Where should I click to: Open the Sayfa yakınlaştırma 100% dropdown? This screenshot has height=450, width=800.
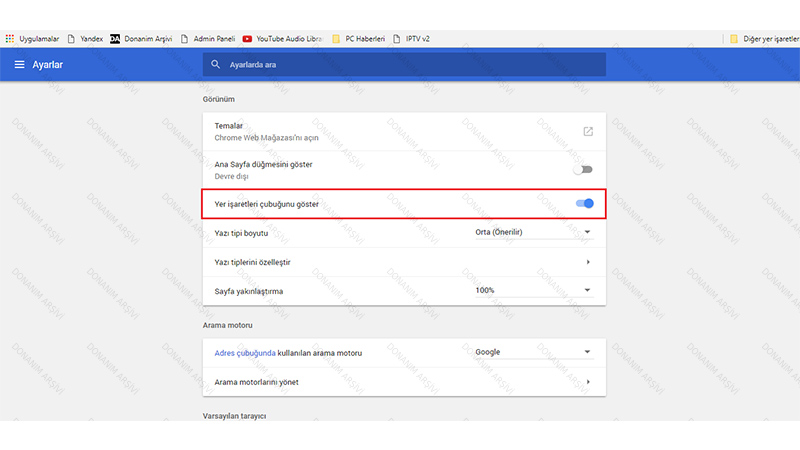point(534,290)
